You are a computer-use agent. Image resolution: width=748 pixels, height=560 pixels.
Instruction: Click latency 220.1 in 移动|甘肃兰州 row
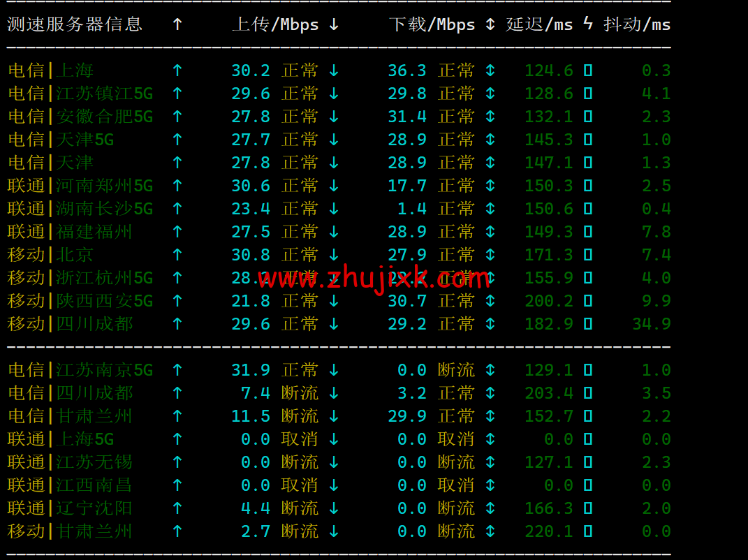tap(549, 531)
